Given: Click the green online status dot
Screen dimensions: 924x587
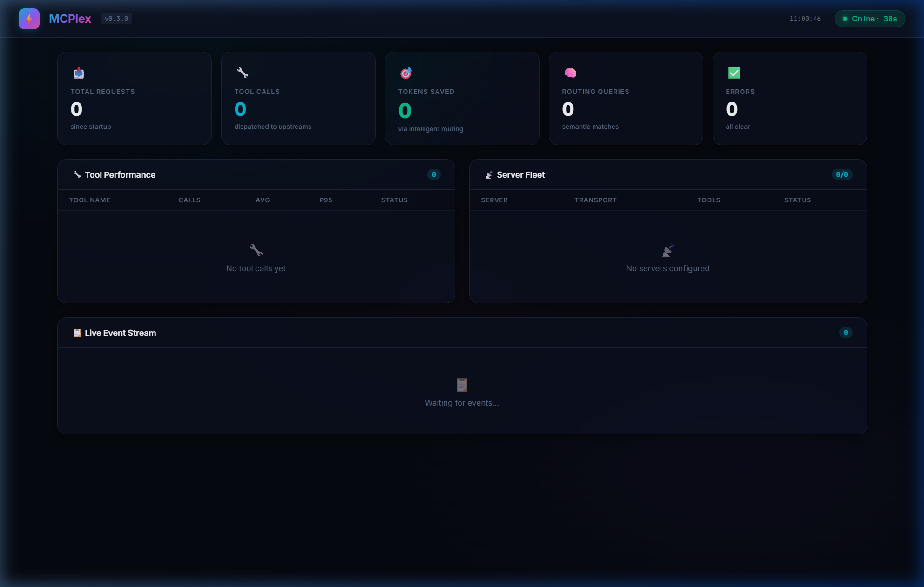Looking at the screenshot, I should pos(845,19).
